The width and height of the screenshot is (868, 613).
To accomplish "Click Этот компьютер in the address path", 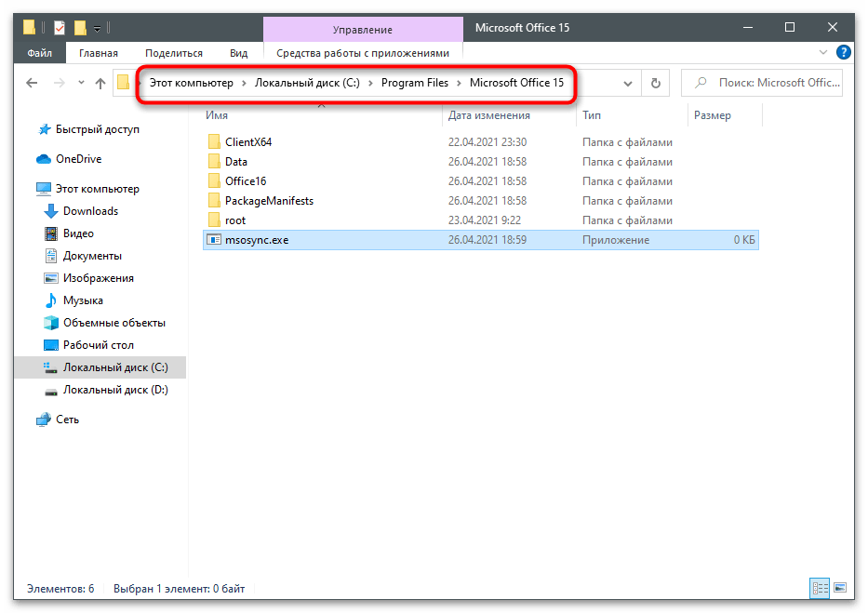I will pos(192,83).
